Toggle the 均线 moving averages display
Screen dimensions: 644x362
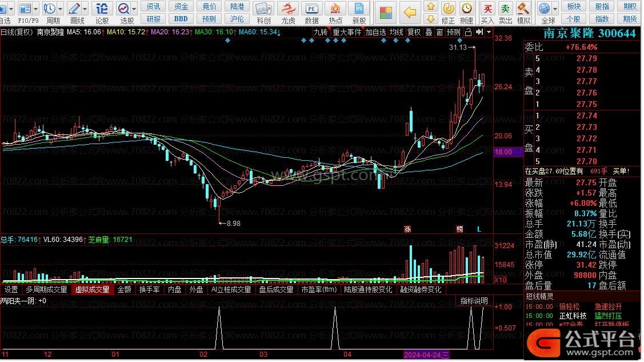click(397, 32)
